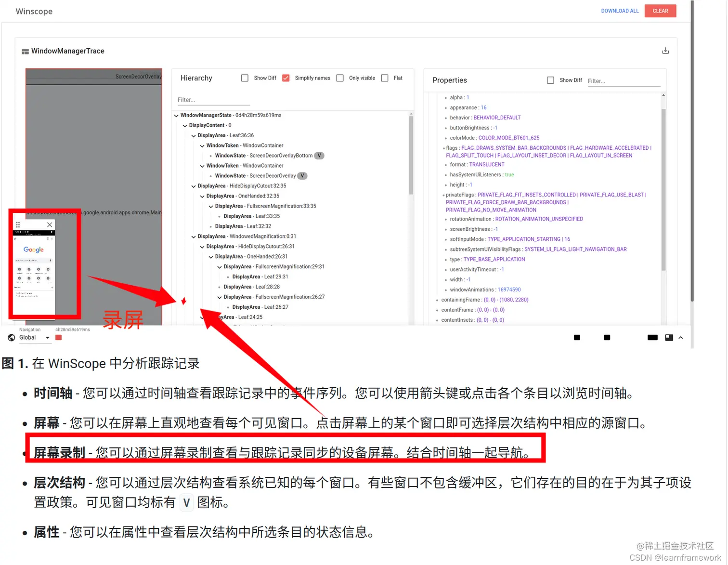Disable the Simplify names checkbox
728x565 pixels.
point(286,78)
